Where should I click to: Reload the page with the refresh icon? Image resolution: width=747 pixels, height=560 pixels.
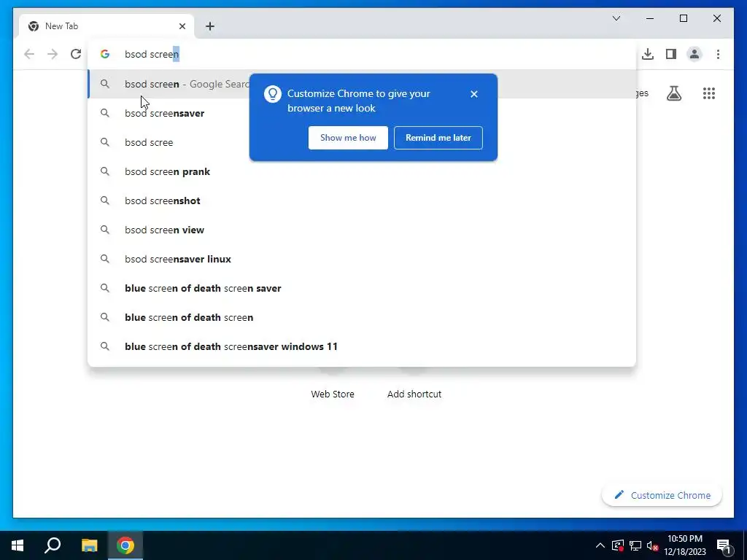pyautogui.click(x=76, y=54)
